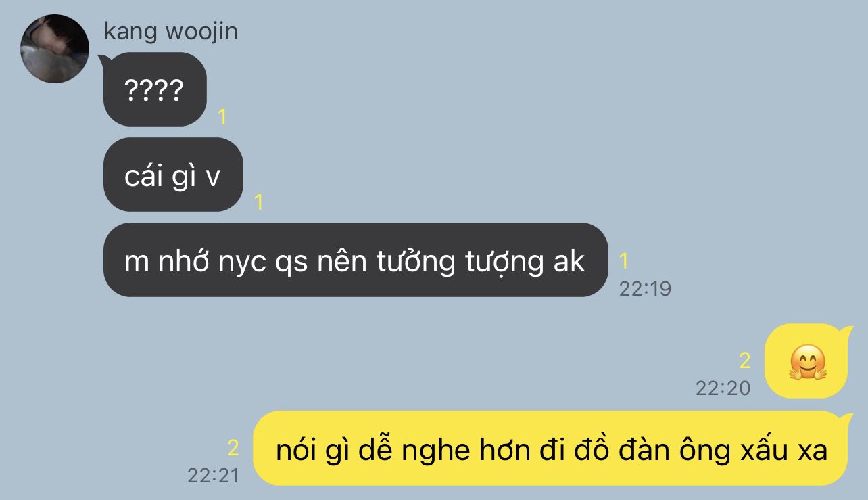Select the 'm nhớ nyc qs' message bubble

click(356, 260)
